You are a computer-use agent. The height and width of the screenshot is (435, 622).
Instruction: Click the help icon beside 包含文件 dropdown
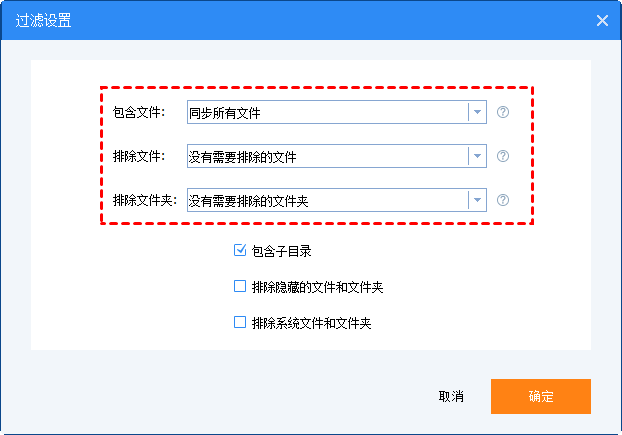503,112
